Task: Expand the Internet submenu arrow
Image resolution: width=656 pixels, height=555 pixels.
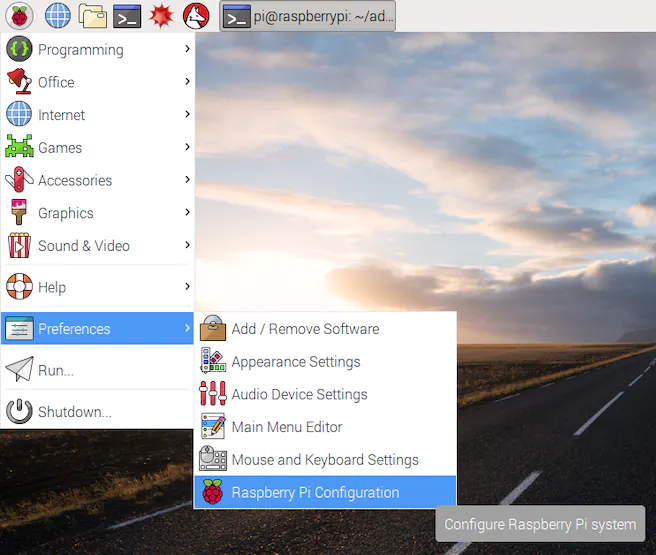Action: tap(187, 114)
